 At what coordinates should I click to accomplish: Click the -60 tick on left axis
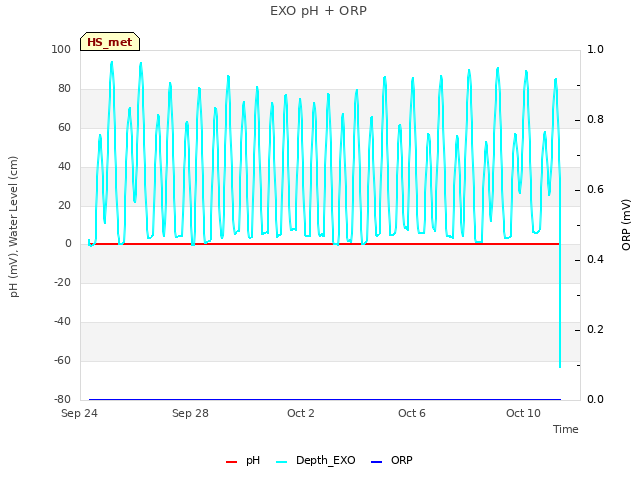pyautogui.click(x=63, y=360)
